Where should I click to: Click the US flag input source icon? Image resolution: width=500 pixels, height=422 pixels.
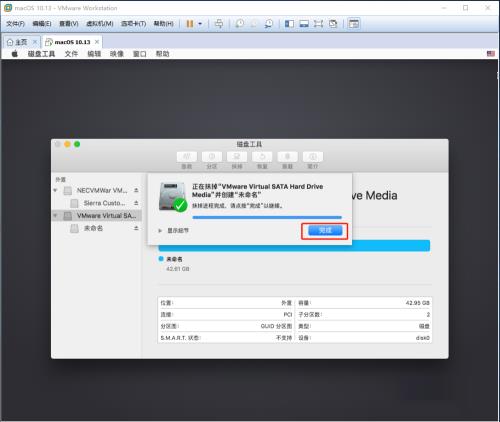point(491,54)
